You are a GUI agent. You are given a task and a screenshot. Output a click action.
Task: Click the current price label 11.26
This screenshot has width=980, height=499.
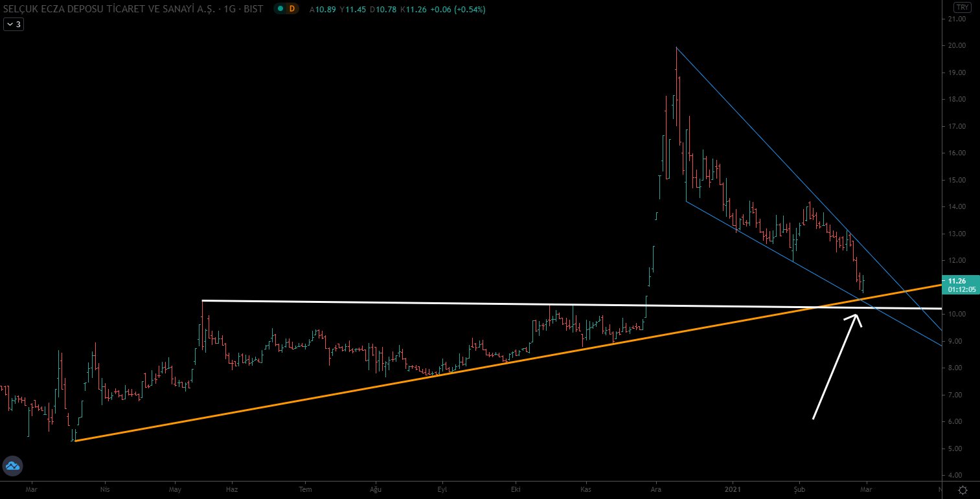pos(957,281)
